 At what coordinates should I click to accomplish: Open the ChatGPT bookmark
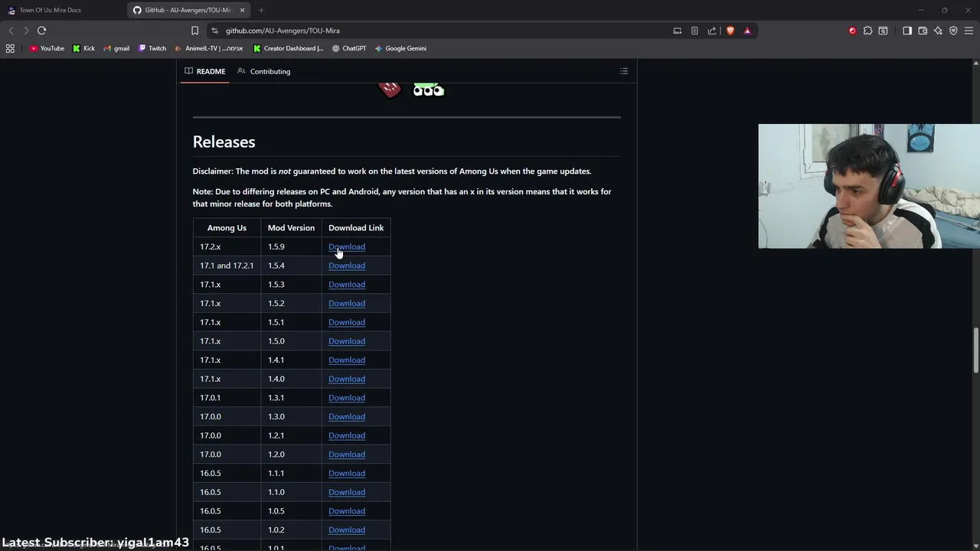[x=349, y=48]
